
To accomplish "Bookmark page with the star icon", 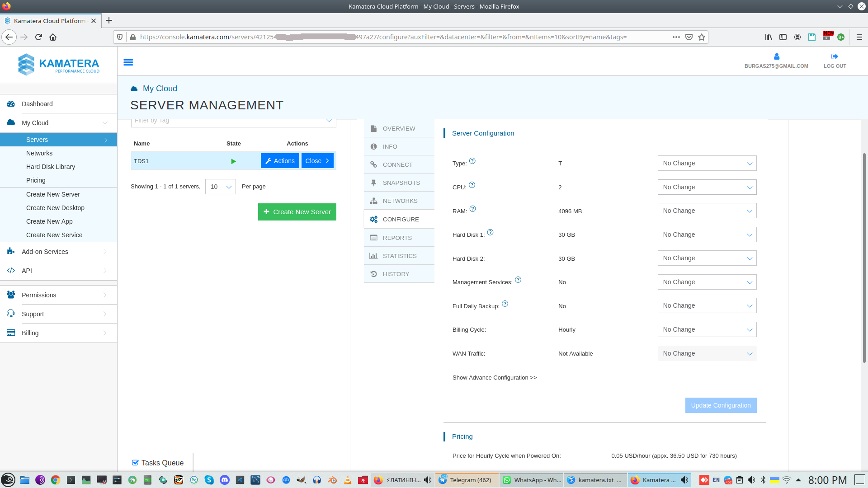I will 702,37.
